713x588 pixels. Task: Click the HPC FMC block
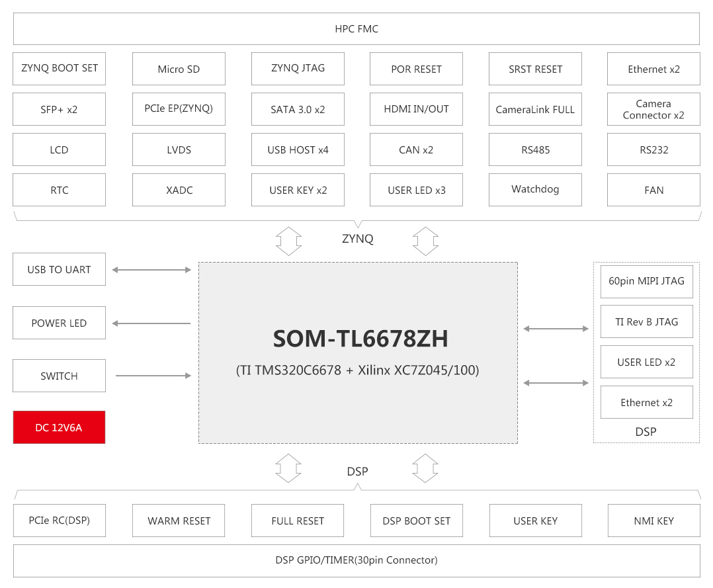pos(356,29)
